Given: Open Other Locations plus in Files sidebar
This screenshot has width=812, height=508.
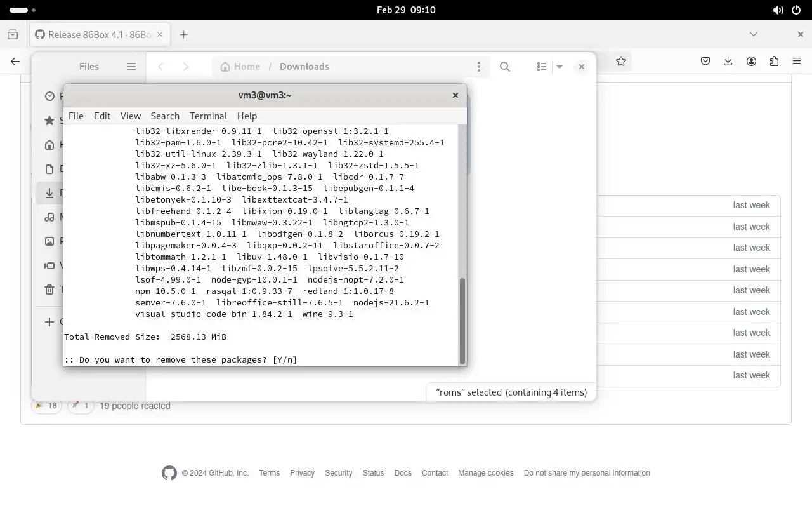Looking at the screenshot, I should tap(49, 322).
